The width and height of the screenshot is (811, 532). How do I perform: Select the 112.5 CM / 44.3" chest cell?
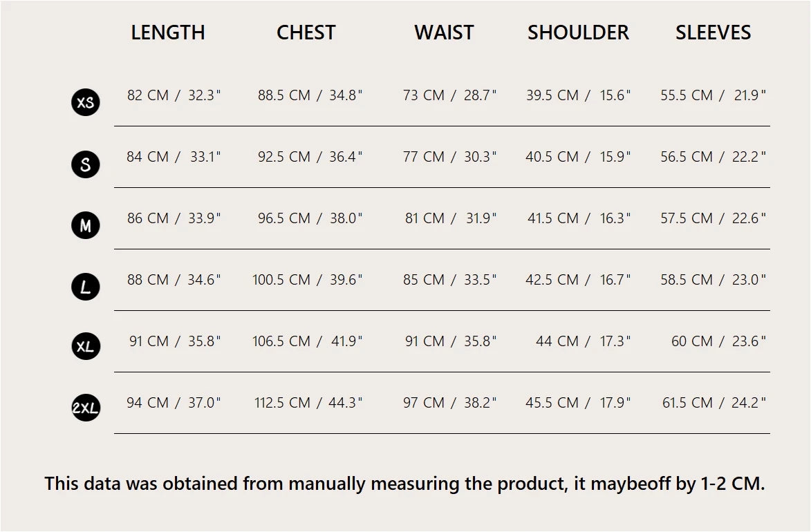(308, 403)
